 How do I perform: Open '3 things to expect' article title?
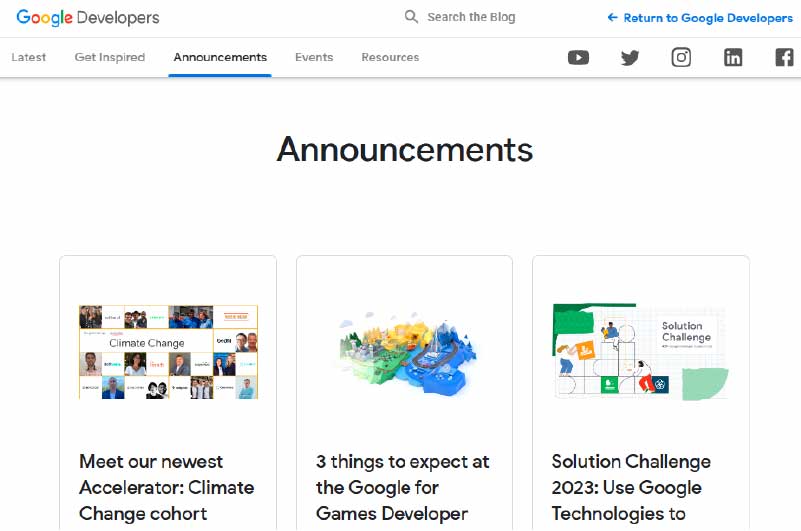(x=403, y=488)
